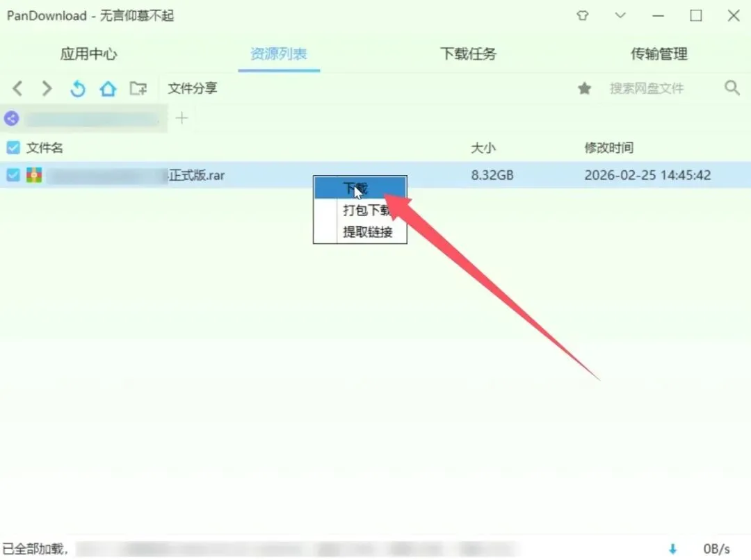The width and height of the screenshot is (751, 560).
Task: Click the 8.32GB size value
Action: [492, 175]
